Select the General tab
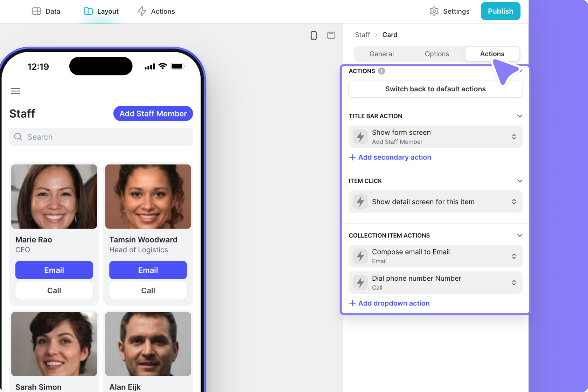The width and height of the screenshot is (588, 392). click(x=381, y=54)
